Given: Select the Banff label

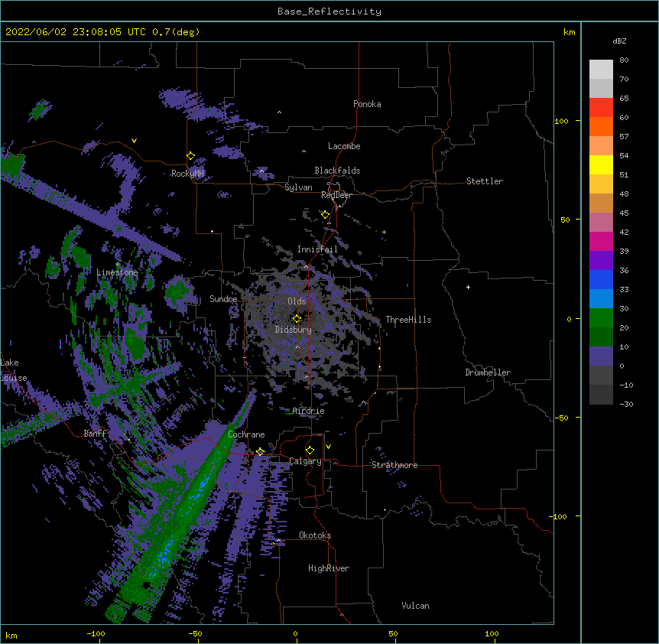Looking at the screenshot, I should point(95,434).
